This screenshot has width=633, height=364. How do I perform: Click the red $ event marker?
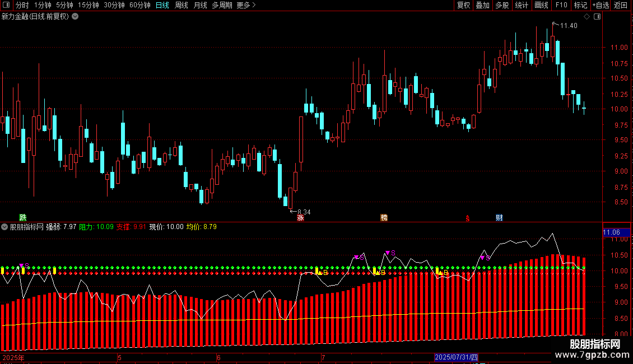(x=468, y=218)
